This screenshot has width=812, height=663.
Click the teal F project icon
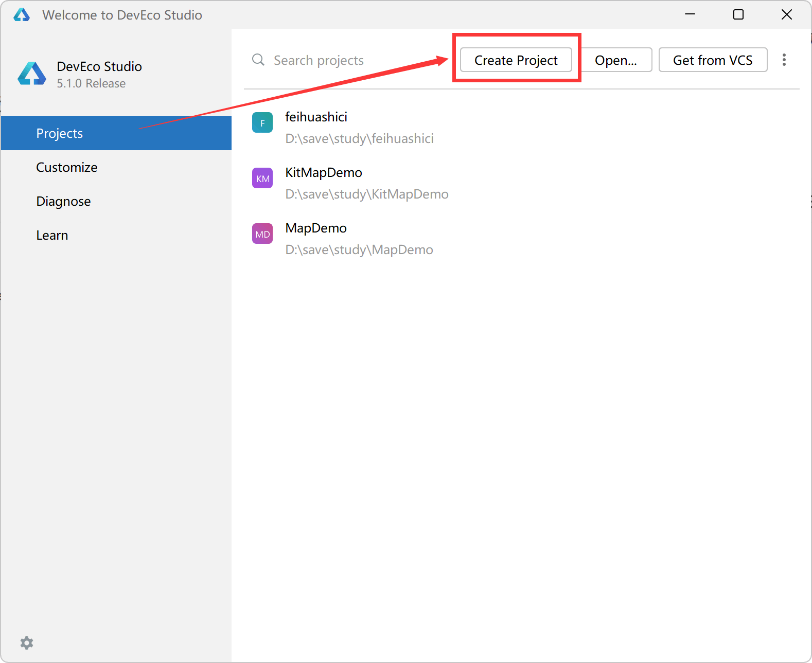click(x=262, y=122)
